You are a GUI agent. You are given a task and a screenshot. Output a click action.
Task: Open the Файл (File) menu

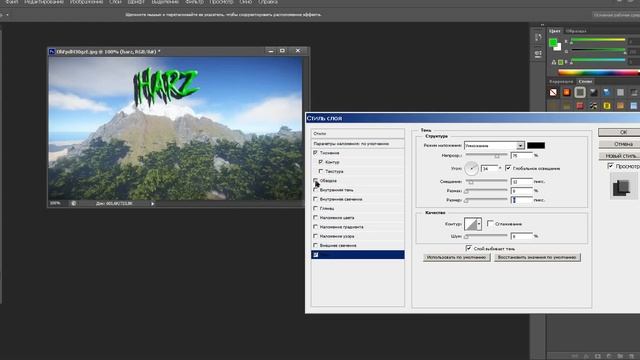tap(12, 2)
